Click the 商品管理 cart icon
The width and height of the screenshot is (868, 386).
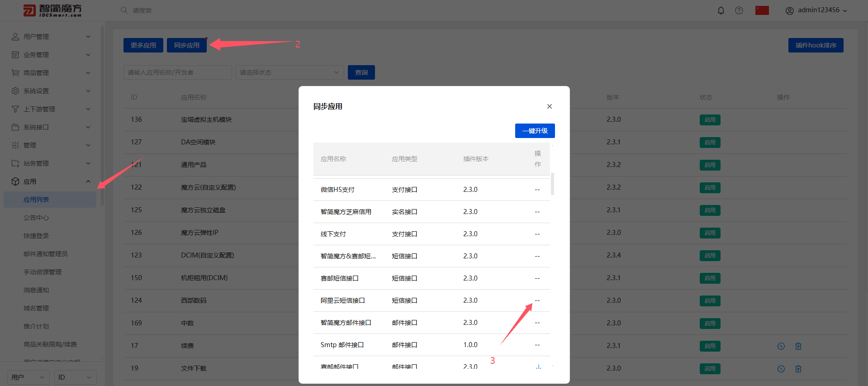point(15,73)
